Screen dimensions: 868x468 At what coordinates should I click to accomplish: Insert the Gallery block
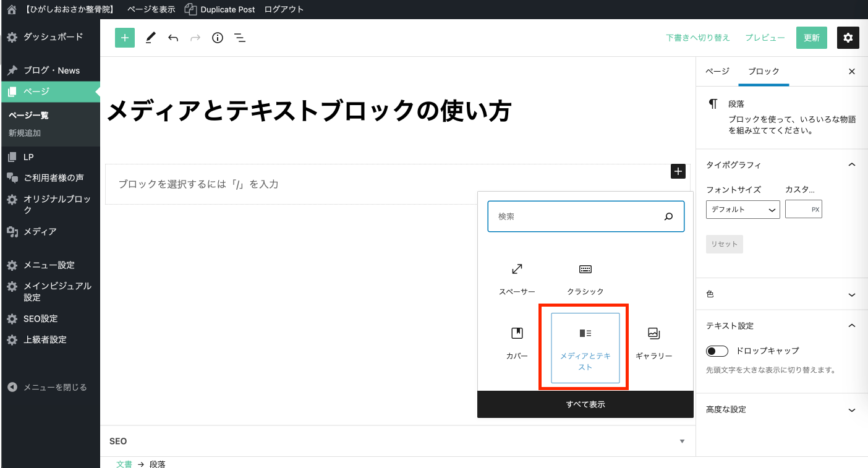[653, 343]
